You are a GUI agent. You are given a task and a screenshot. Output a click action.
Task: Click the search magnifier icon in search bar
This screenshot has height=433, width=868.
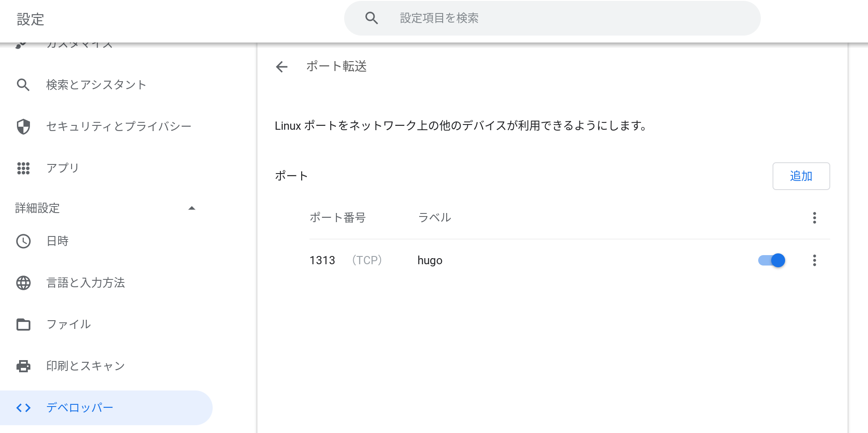(x=372, y=18)
